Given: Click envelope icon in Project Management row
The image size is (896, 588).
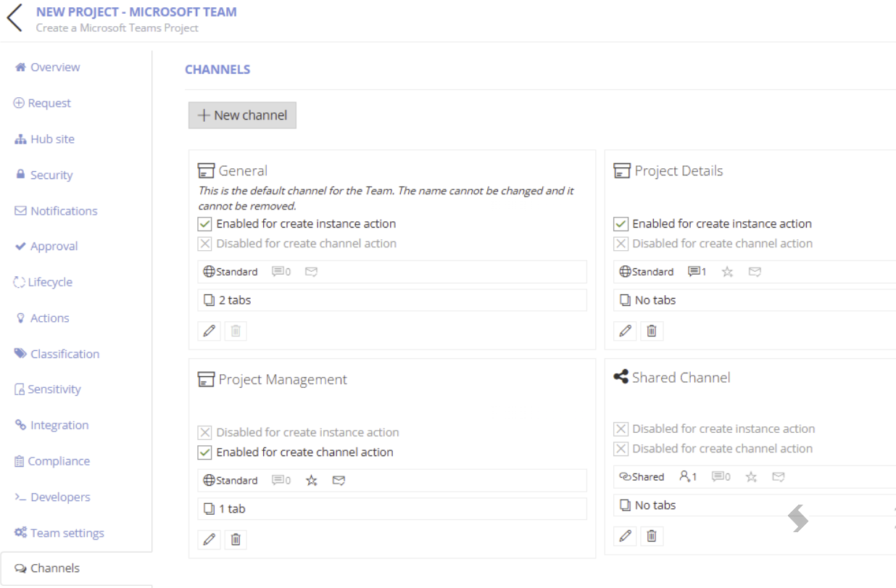Looking at the screenshot, I should (x=339, y=480).
